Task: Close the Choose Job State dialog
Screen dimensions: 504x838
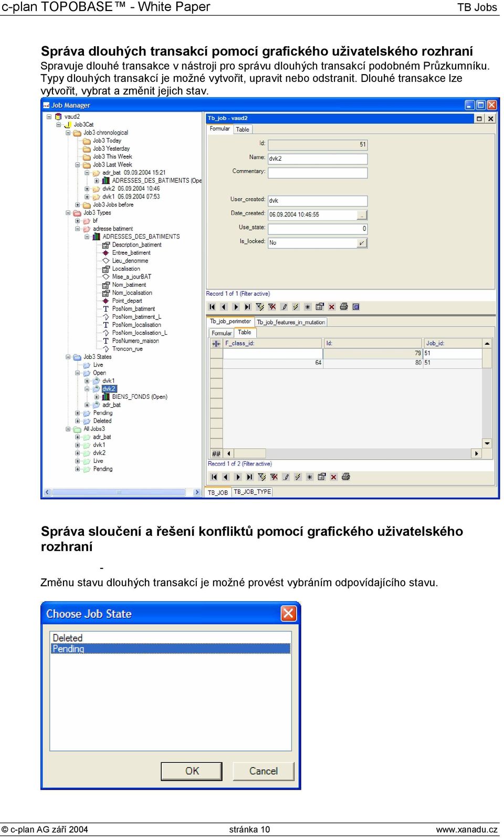Action: (x=289, y=613)
